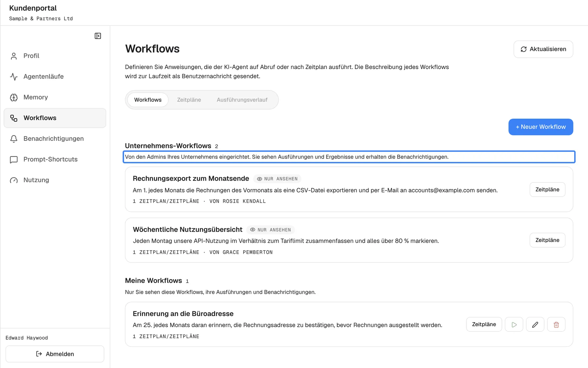Screen dimensions: 588x368
Task: Open Zeitpläne for Wöchentliche Nutzungsübersicht
Action: tap(547, 240)
